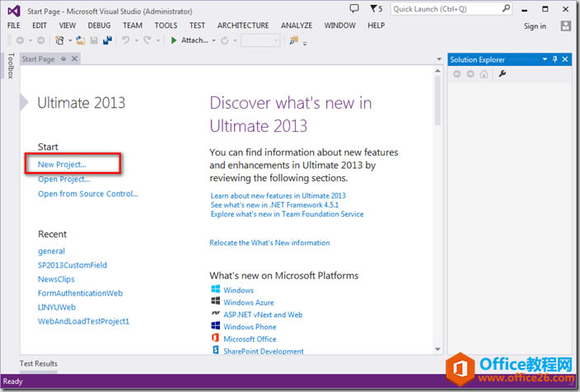Click the Solution Explorer Home icon
The width and height of the screenshot is (580, 392).
[484, 74]
